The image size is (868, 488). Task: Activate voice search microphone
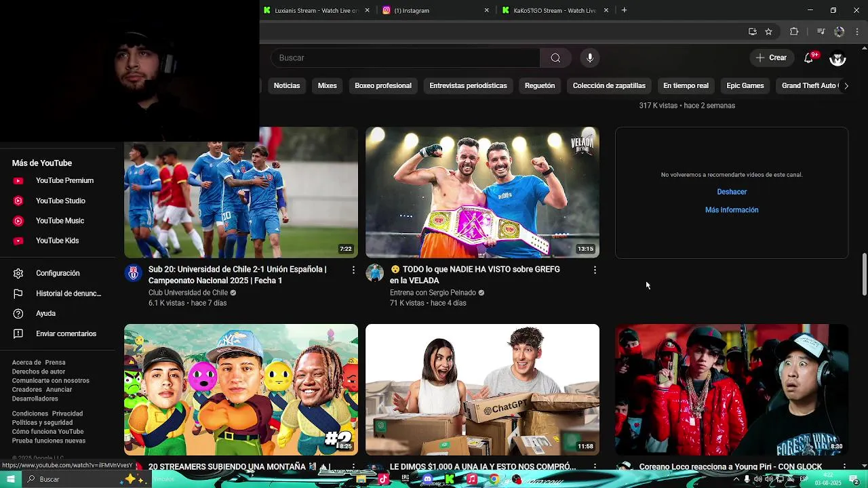coord(590,58)
